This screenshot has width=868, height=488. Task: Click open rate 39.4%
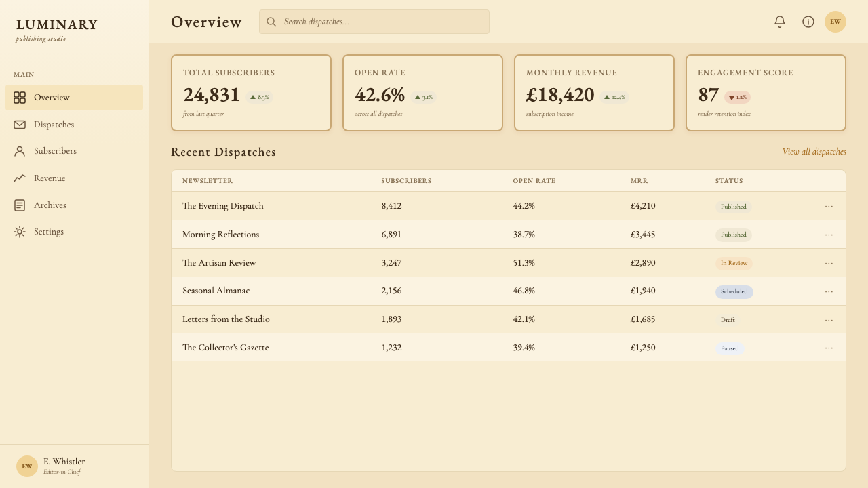click(524, 348)
